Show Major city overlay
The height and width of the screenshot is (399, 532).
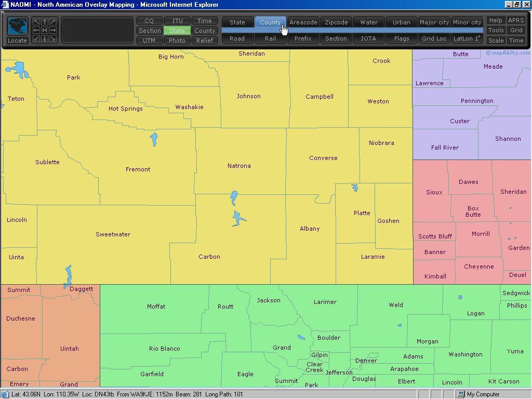434,22
